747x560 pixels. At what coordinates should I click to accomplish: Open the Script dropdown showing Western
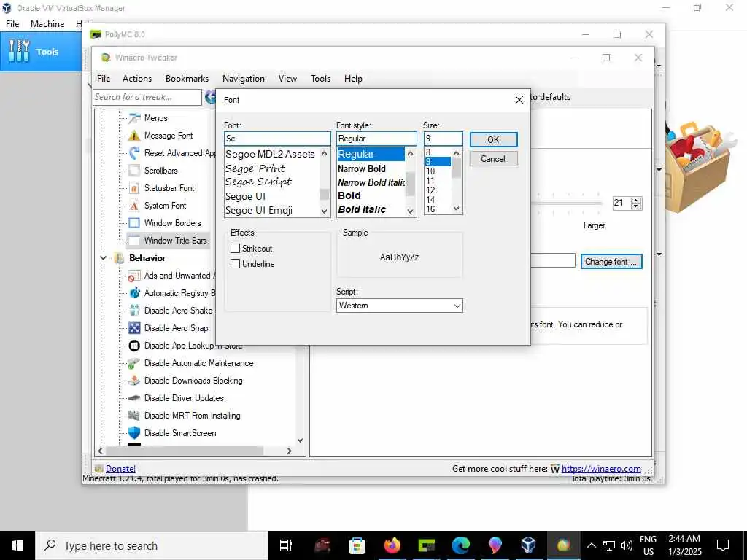point(399,306)
